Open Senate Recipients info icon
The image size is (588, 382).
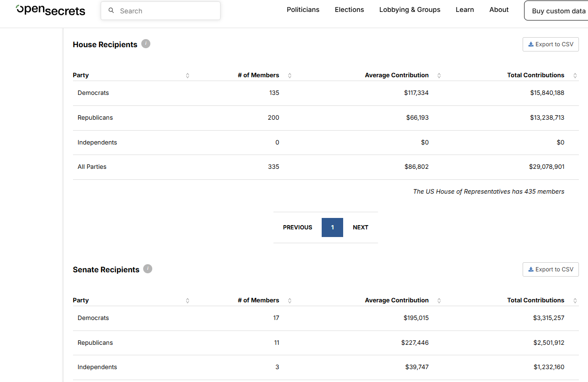148,269
